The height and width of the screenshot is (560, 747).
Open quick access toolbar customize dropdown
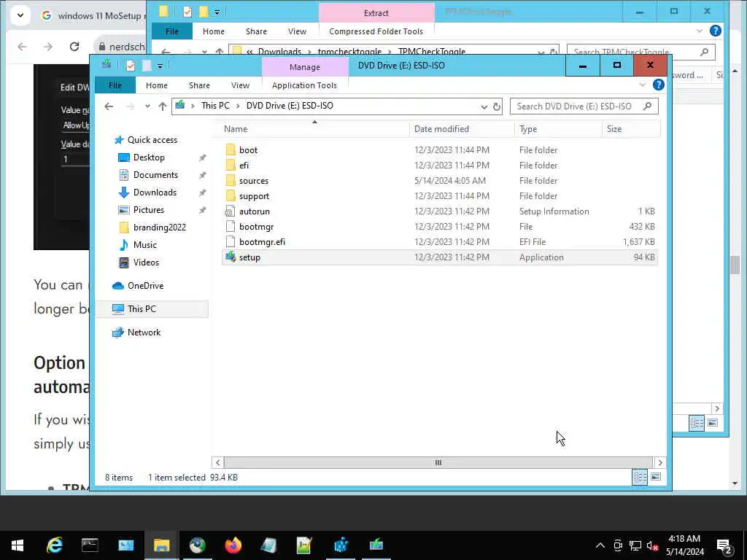(160, 66)
